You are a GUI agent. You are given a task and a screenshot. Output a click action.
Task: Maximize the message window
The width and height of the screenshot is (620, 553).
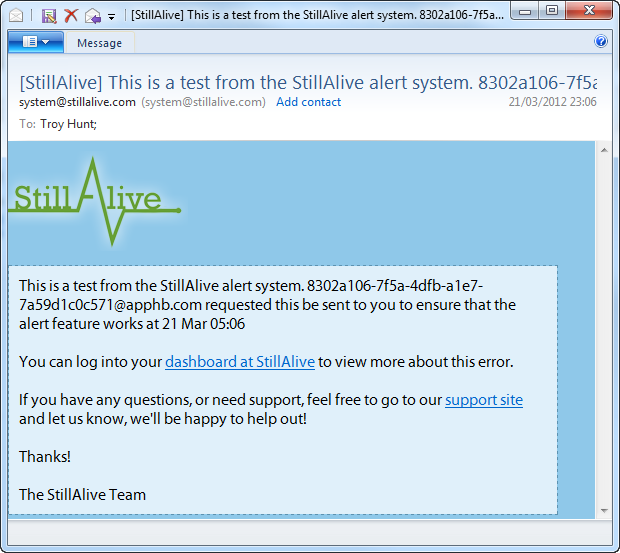(552, 11)
